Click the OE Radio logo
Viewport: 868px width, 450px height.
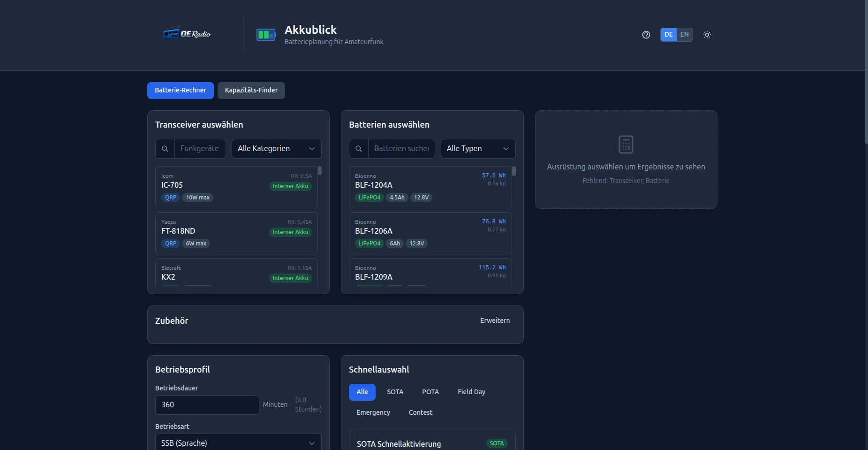point(187,34)
